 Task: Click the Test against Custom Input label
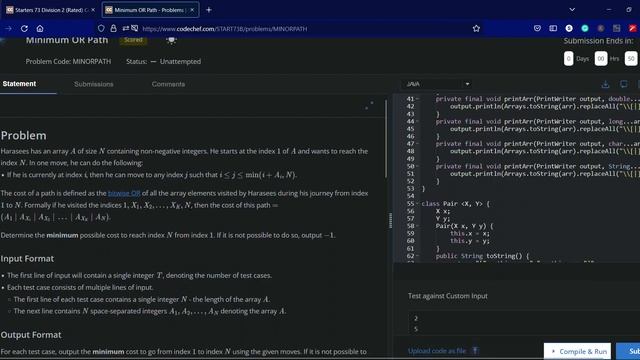pyautogui.click(x=448, y=296)
